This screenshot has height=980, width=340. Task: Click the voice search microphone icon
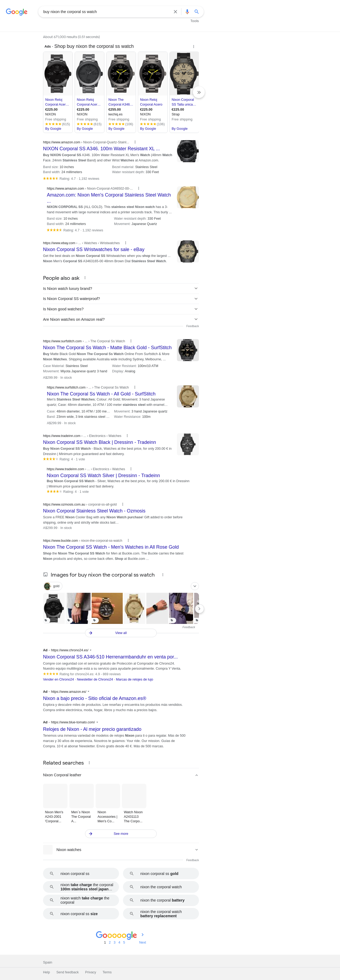[x=187, y=12]
